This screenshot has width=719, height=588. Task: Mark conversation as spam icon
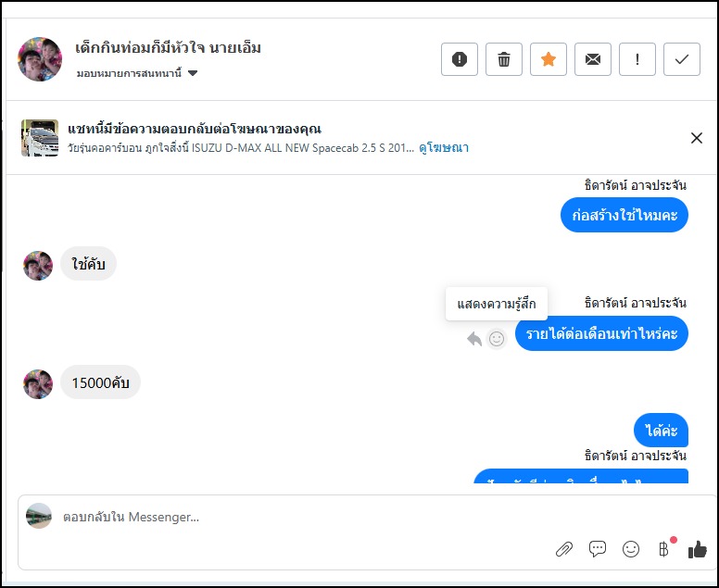tap(460, 59)
